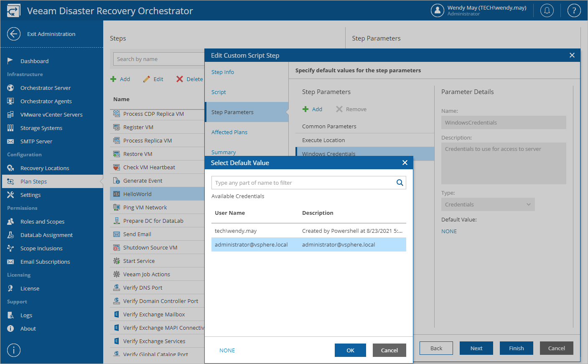Select administrator@vsphere.local credential row
This screenshot has height=364, width=588.
pos(309,244)
